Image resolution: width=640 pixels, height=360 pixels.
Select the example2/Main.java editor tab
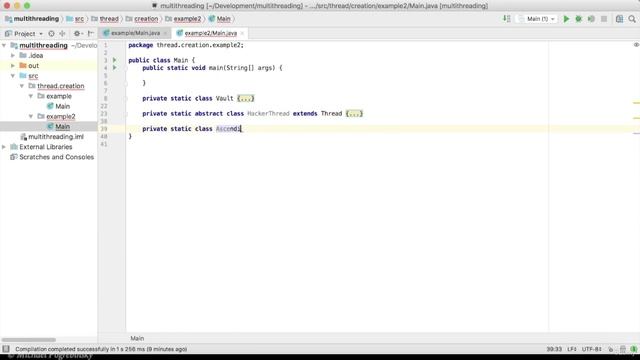coord(211,33)
